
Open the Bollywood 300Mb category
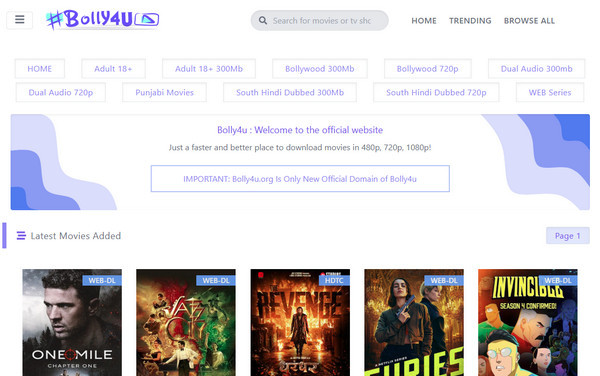click(320, 69)
